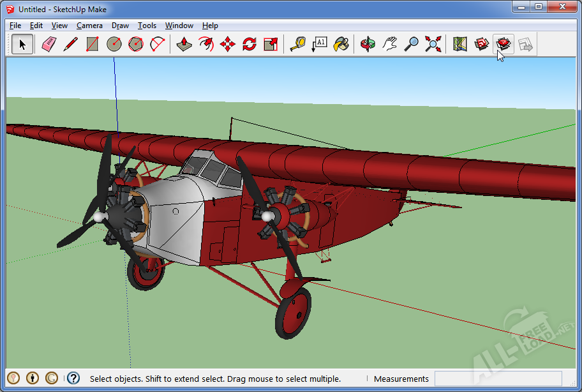Pick the Push/Pull tool
This screenshot has height=392, width=582.
[x=184, y=44]
